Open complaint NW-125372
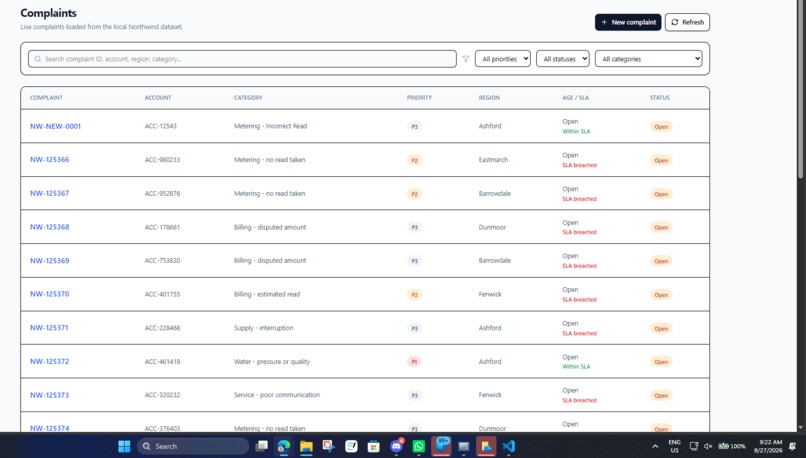 49,361
